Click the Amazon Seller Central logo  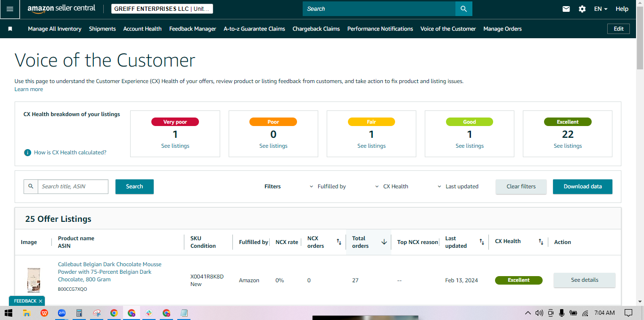(61, 8)
